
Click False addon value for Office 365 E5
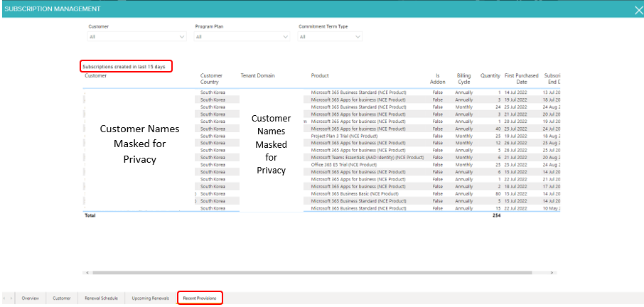(x=438, y=165)
